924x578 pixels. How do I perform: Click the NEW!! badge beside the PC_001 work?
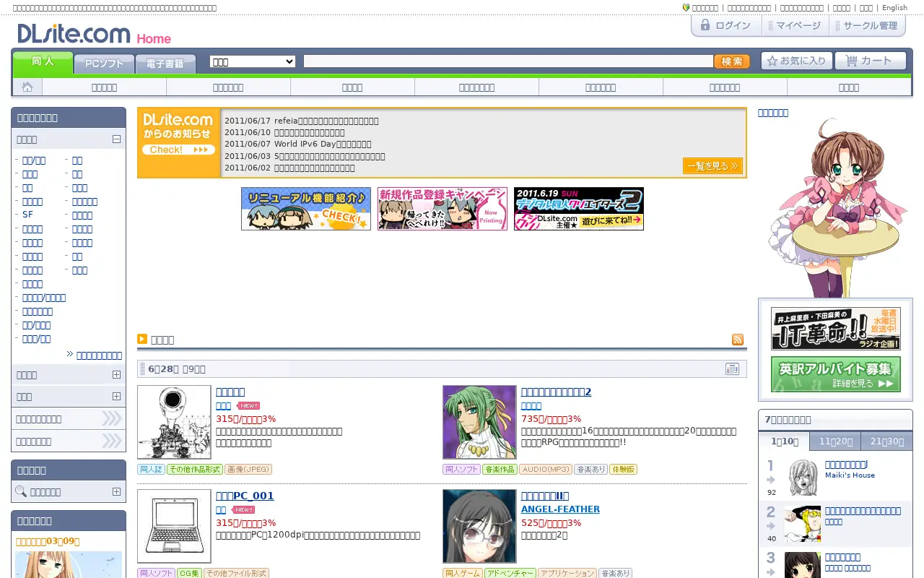pos(244,509)
